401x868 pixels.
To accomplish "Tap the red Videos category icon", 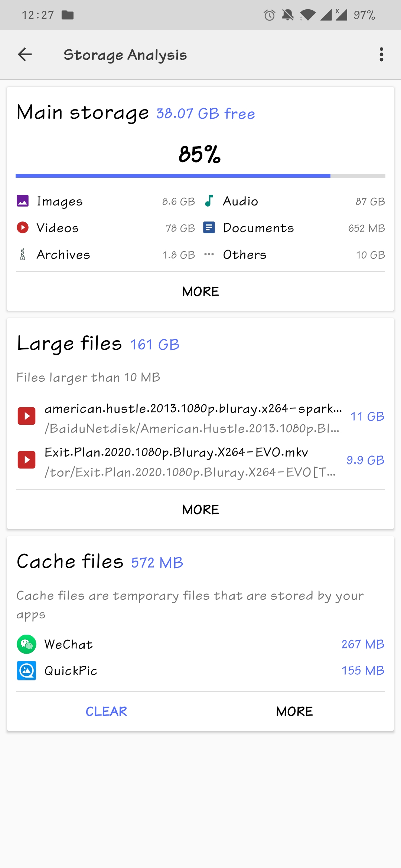I will [x=23, y=227].
